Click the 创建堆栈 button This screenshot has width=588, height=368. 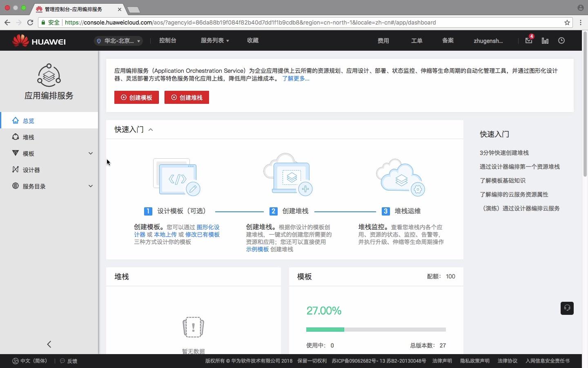point(187,97)
